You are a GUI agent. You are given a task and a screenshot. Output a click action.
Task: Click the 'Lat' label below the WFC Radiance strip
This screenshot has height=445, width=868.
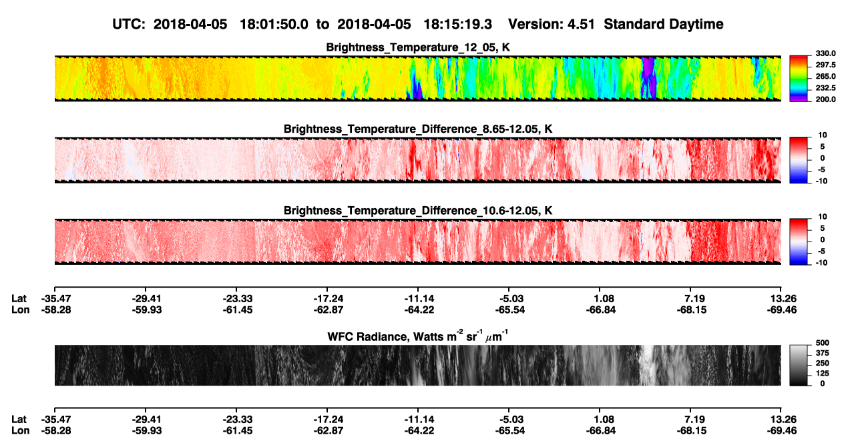pos(19,419)
